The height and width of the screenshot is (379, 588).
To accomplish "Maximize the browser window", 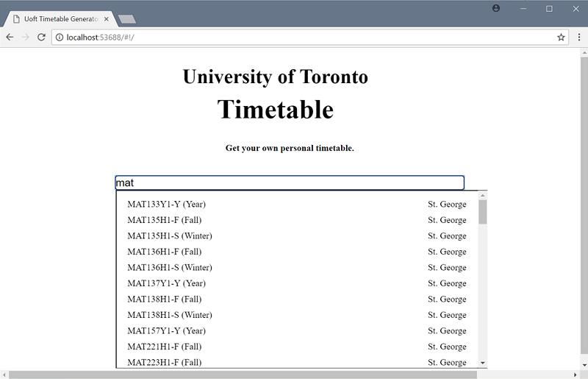I will (x=549, y=9).
